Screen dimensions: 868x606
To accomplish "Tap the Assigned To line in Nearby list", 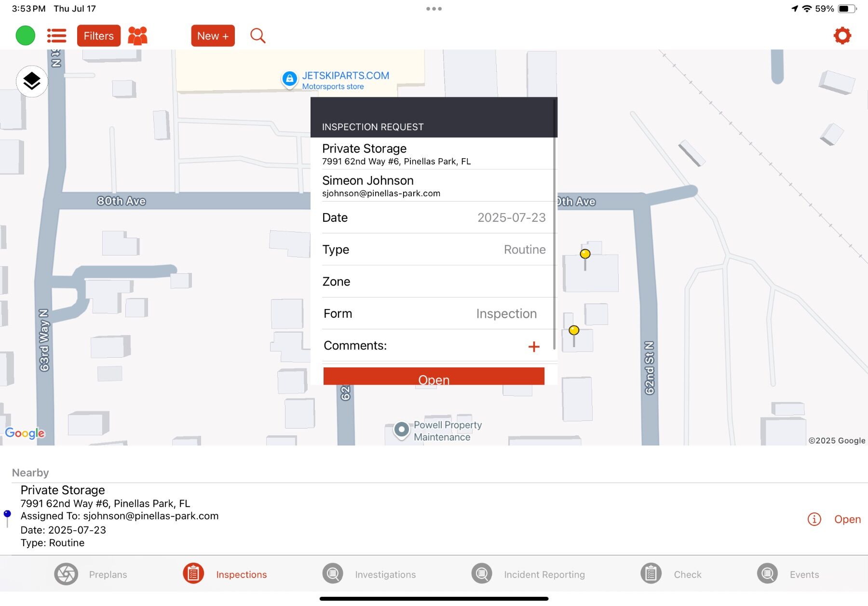I will 120,516.
